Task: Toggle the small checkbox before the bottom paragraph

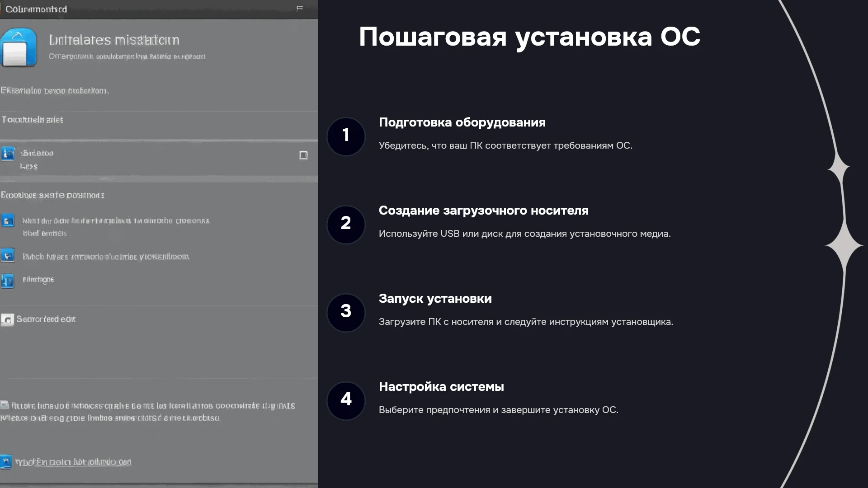Action: (x=4, y=405)
